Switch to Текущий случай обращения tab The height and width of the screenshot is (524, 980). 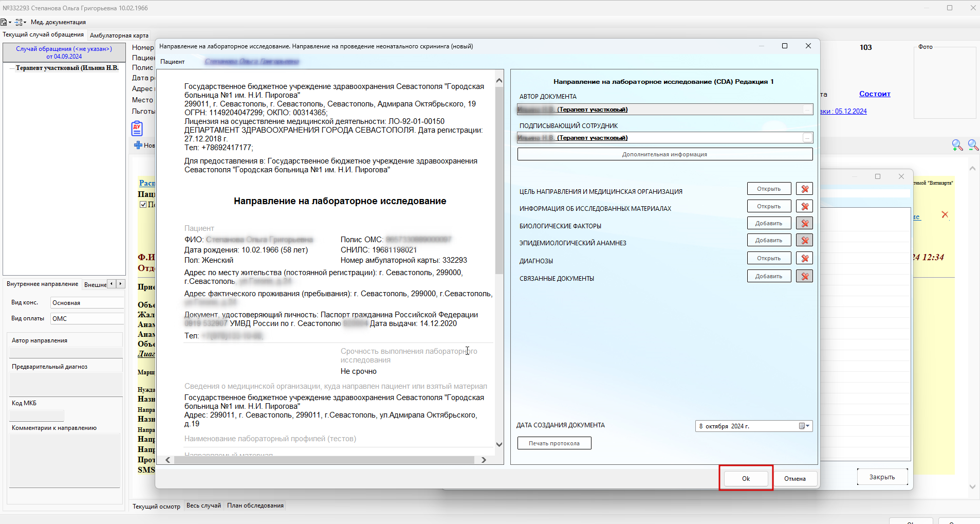[x=43, y=34]
